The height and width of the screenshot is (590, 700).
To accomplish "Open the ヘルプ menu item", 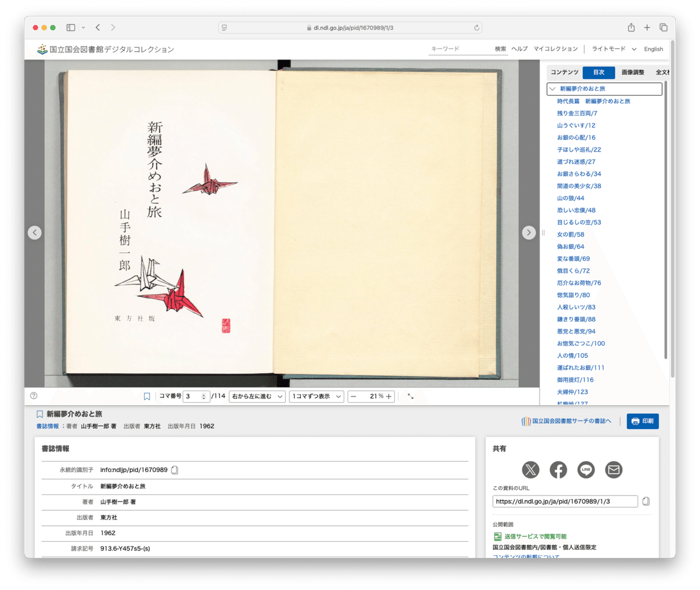I will (519, 49).
